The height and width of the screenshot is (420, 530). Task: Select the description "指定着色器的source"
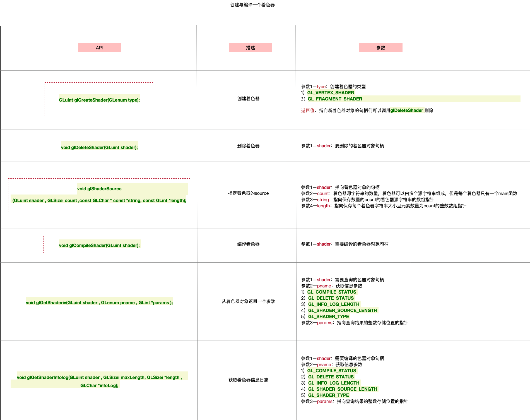(248, 193)
